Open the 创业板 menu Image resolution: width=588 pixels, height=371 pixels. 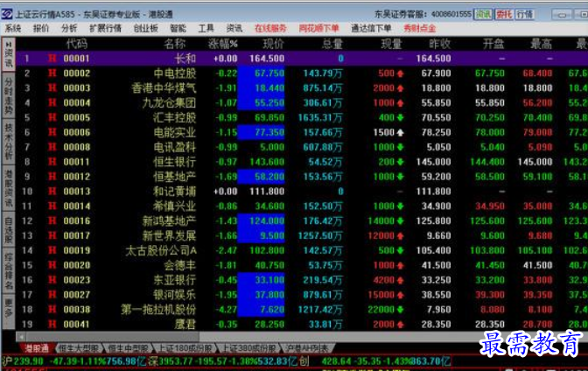[146, 28]
